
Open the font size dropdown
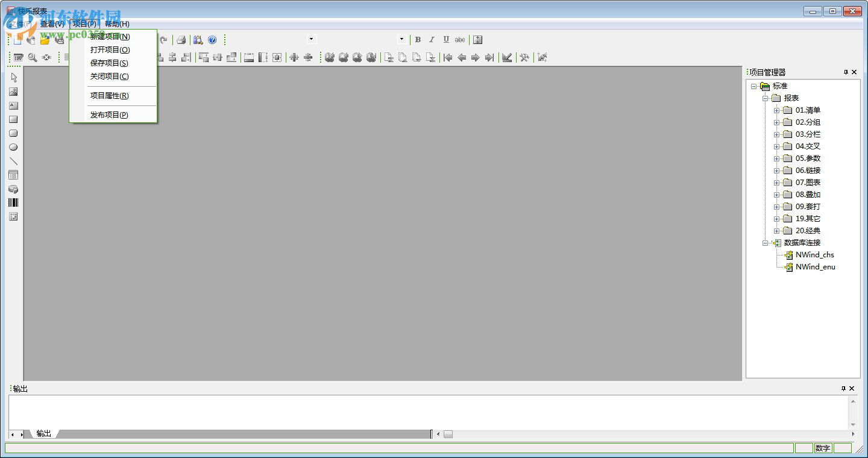pos(402,39)
